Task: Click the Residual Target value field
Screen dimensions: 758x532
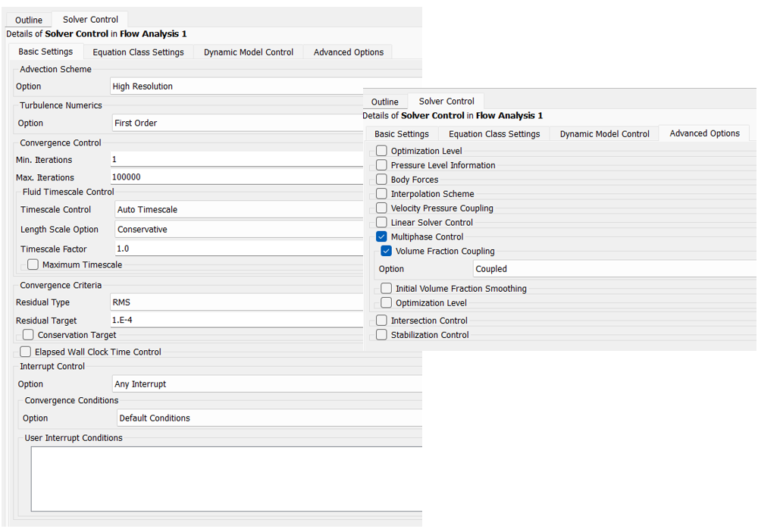Action: [236, 321]
